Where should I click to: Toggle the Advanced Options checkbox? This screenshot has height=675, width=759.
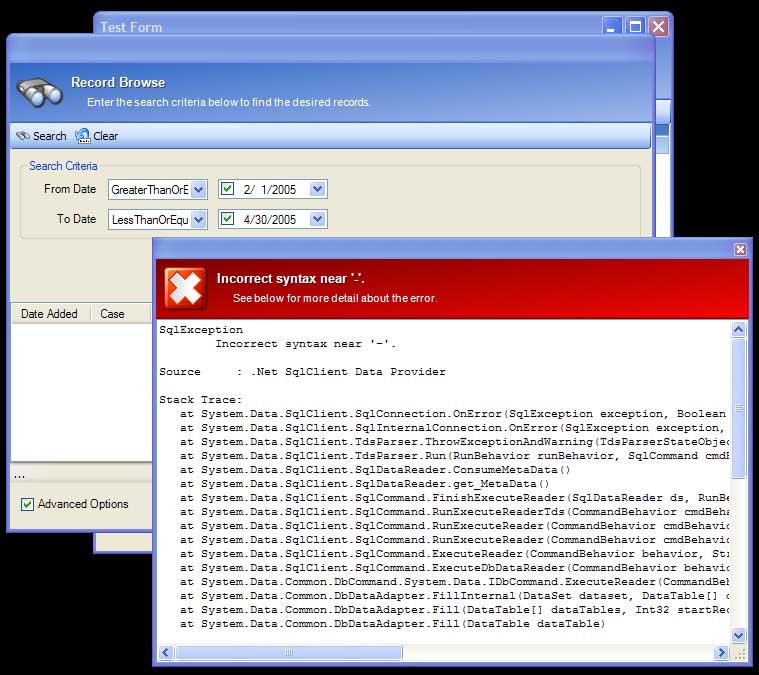28,504
